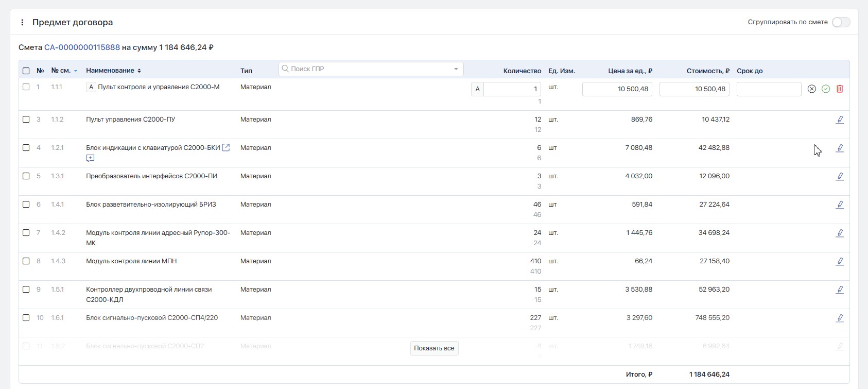Check the box for Преобразователь интерфейсов row
Viewport: 868px width, 389px height.
point(26,176)
